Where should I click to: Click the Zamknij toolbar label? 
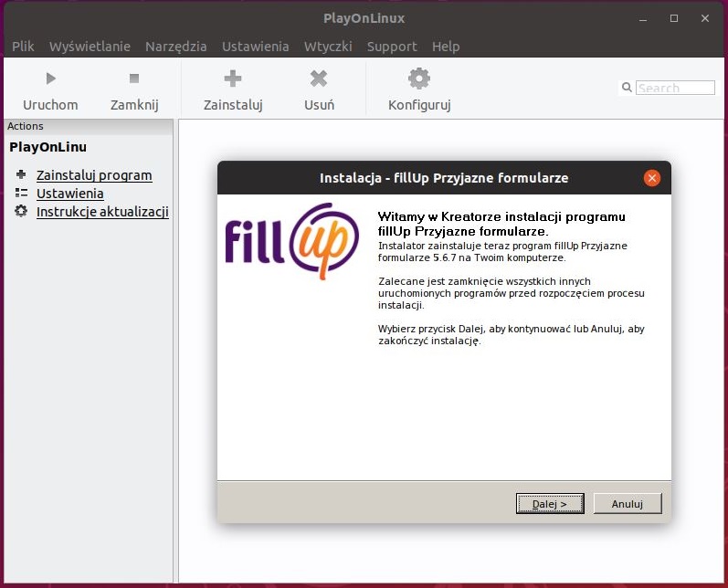click(134, 105)
